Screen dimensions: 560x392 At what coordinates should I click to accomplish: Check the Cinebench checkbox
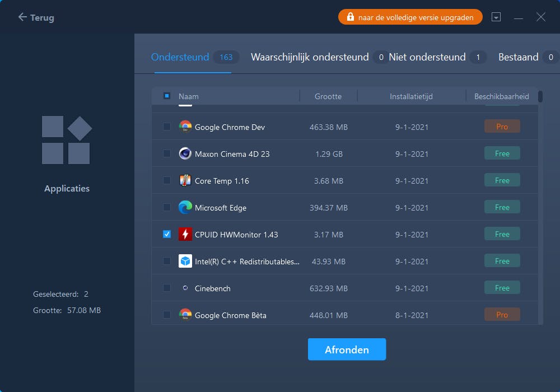click(x=167, y=288)
